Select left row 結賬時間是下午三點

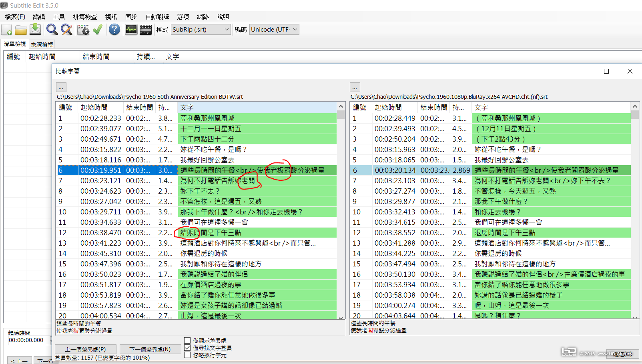click(x=197, y=233)
